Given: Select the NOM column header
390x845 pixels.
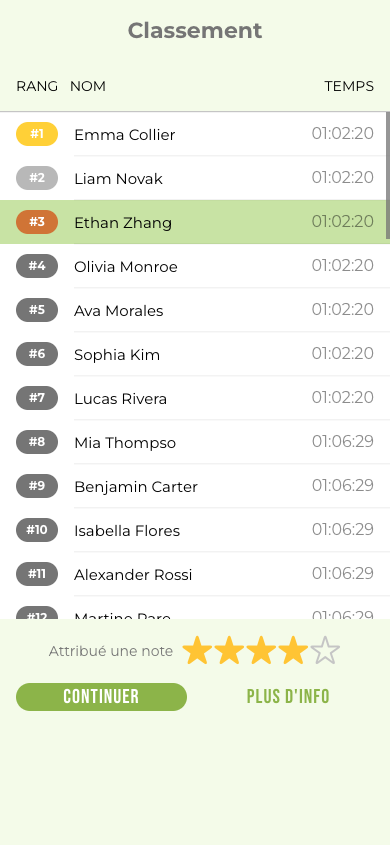Looking at the screenshot, I should coord(88,86).
